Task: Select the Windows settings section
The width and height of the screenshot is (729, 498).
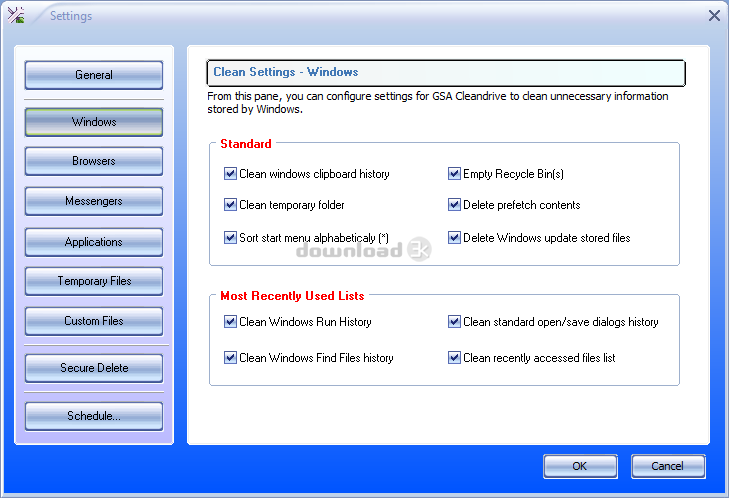Action: point(94,122)
